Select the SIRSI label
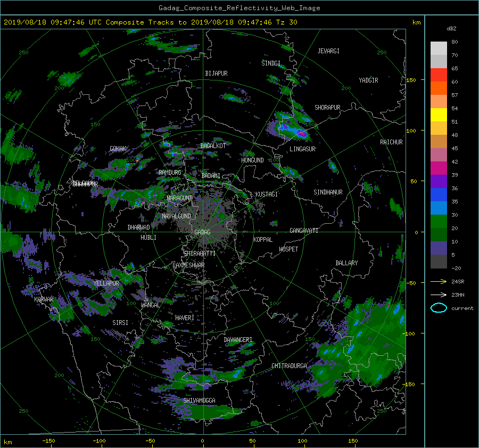This screenshot has width=479, height=448. tap(120, 323)
